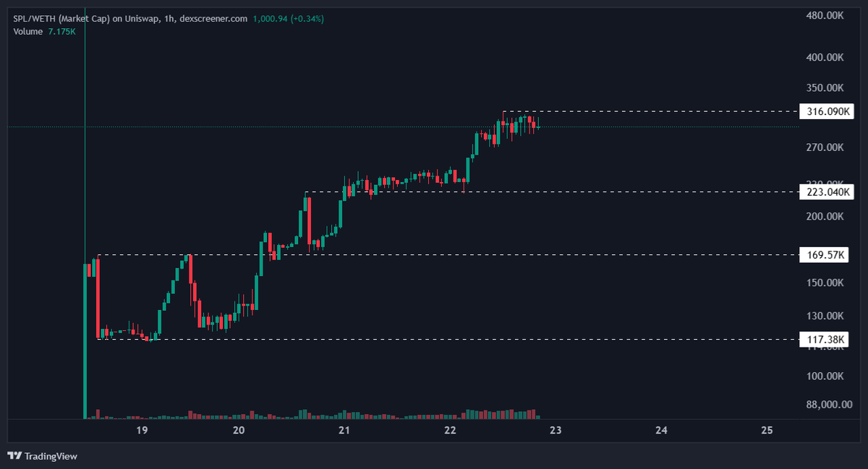868x469 pixels.
Task: Click the TradingView logo link
Action: [42, 456]
